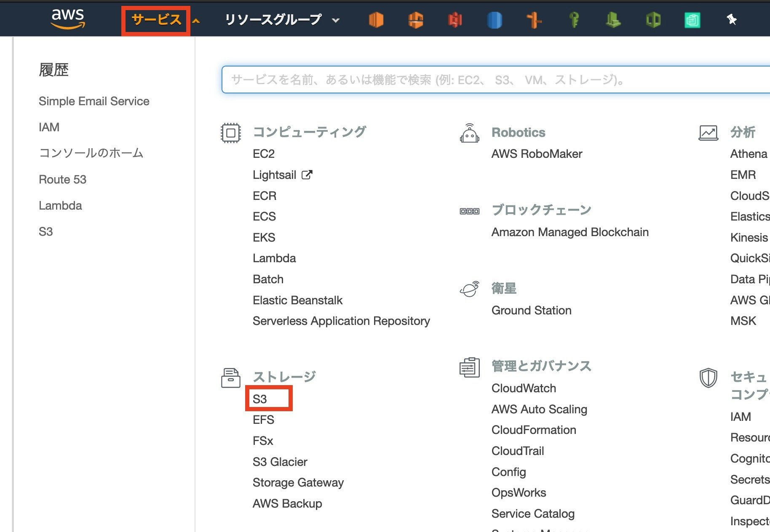Click the green cube shortcut icon
This screenshot has width=770, height=532.
653,20
